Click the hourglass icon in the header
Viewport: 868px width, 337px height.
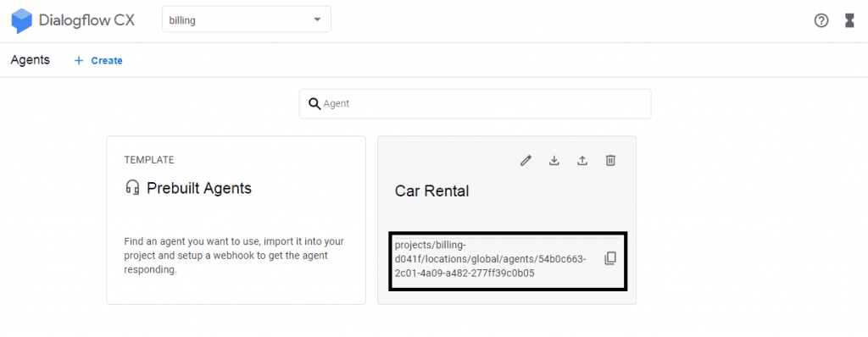(849, 21)
